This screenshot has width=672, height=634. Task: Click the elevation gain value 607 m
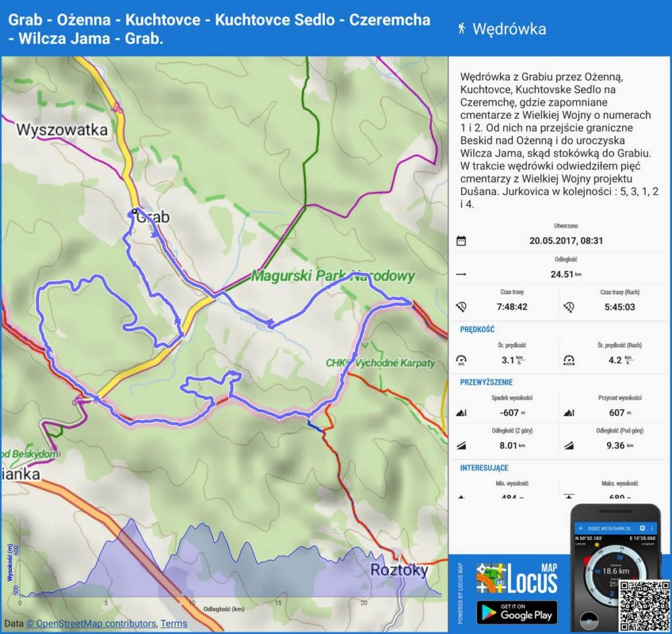[619, 413]
